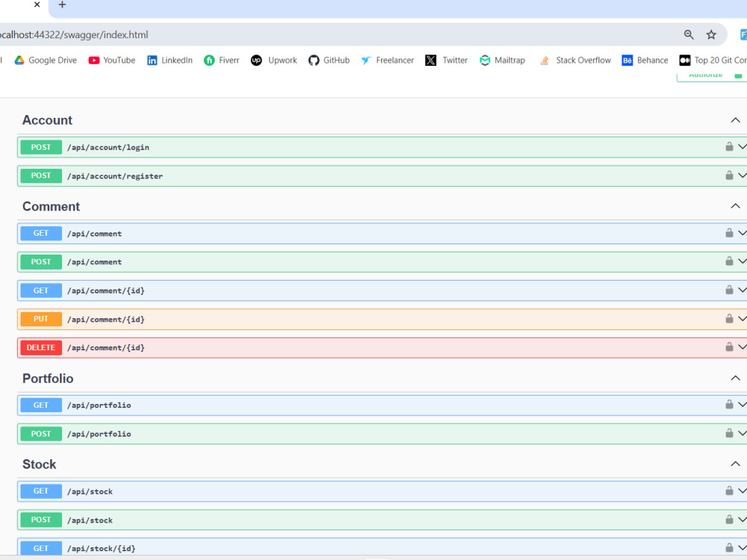Click the lock icon on PUT /api/comment/{id}
The height and width of the screenshot is (560, 747).
729,319
